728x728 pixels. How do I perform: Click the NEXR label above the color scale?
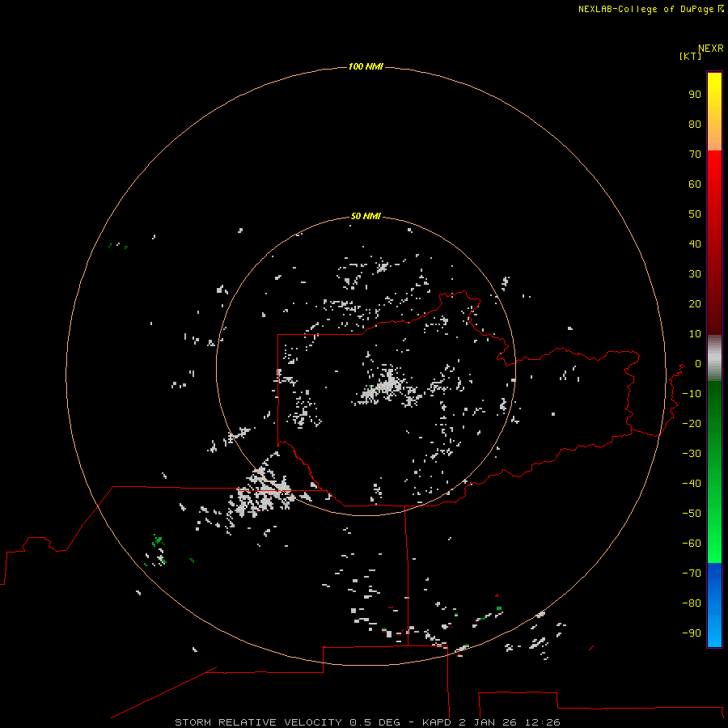[x=710, y=49]
